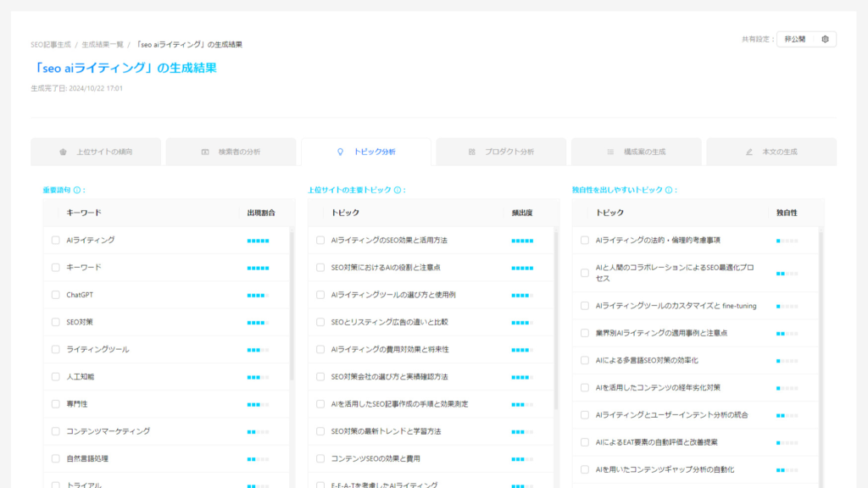Click page title 「seo aiライティング」の生成結果
Image resolution: width=868 pixels, height=488 pixels.
click(x=124, y=68)
